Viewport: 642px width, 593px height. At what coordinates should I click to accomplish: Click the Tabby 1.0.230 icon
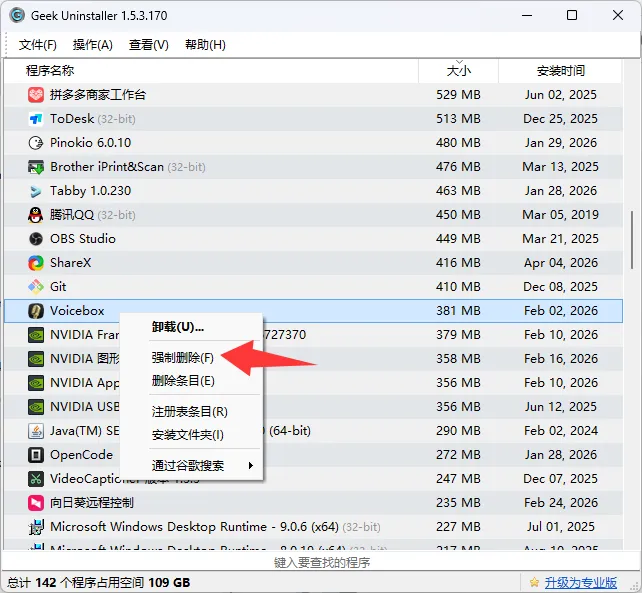36,191
